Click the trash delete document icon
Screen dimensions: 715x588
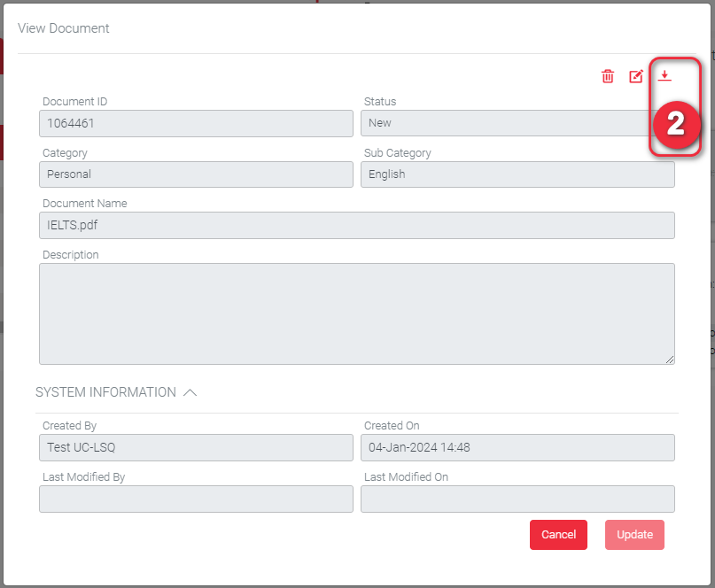click(x=608, y=76)
